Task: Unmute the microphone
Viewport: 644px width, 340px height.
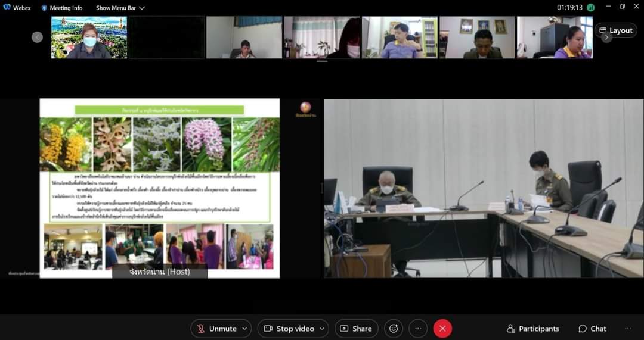Action: tap(216, 329)
